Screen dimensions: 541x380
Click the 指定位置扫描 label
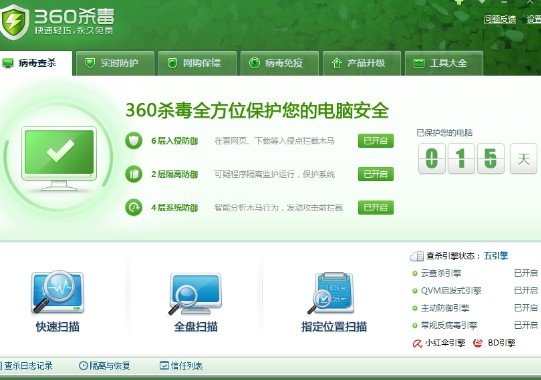(334, 327)
